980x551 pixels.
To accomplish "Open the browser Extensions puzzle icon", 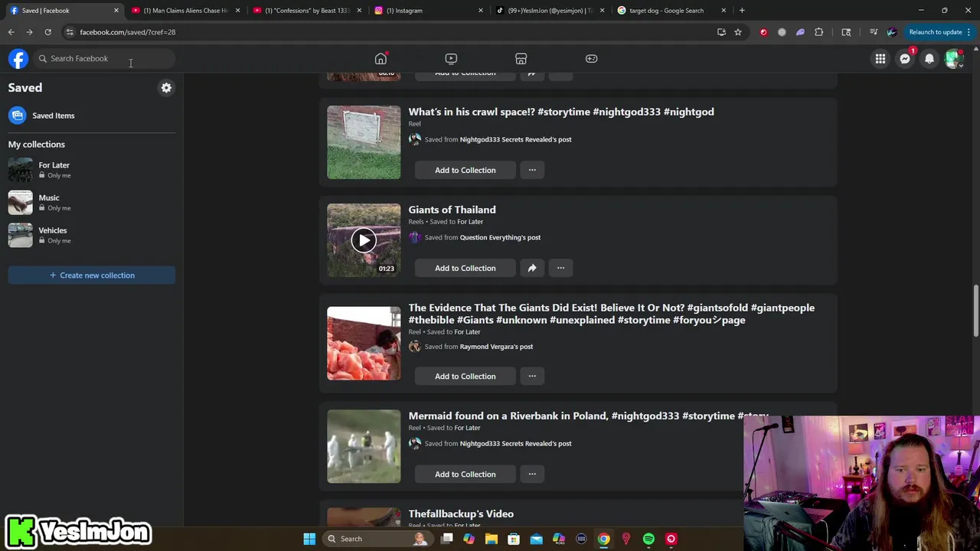I will coord(819,32).
